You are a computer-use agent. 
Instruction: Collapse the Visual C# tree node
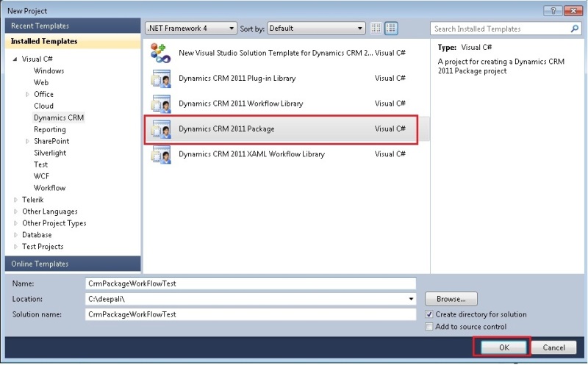(15, 59)
